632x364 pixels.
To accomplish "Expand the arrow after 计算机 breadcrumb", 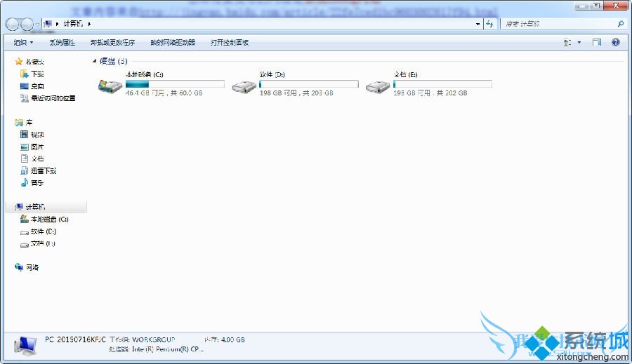I will coord(89,24).
